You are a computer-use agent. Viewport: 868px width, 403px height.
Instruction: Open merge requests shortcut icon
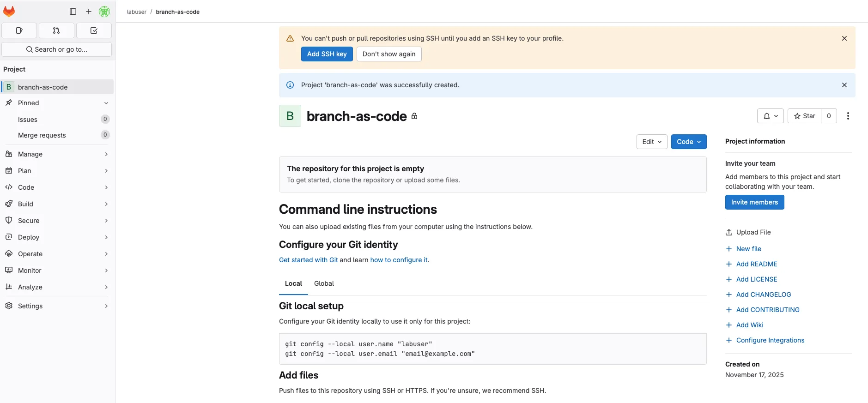[56, 30]
